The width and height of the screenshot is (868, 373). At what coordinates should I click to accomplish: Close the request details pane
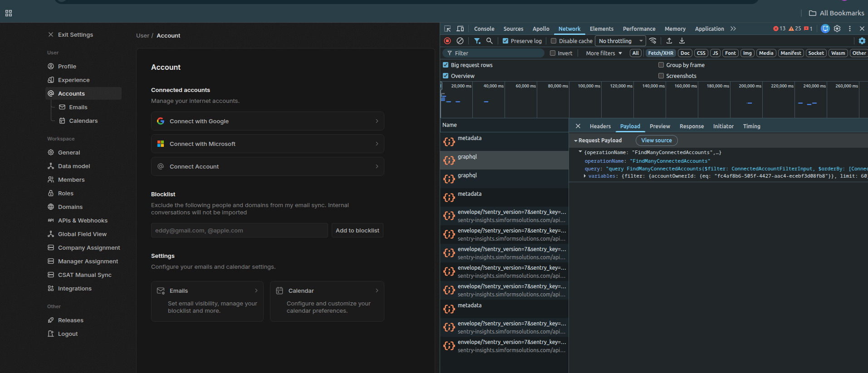coord(578,126)
